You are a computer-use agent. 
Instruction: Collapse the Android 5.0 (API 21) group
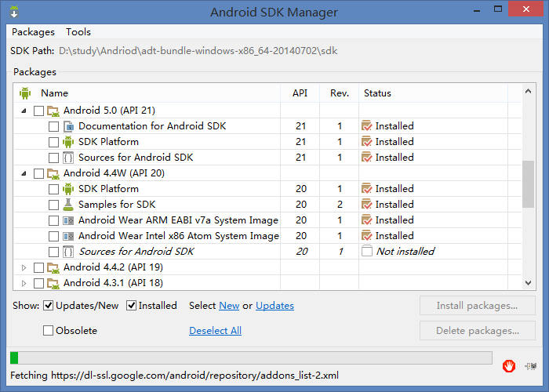tap(24, 111)
